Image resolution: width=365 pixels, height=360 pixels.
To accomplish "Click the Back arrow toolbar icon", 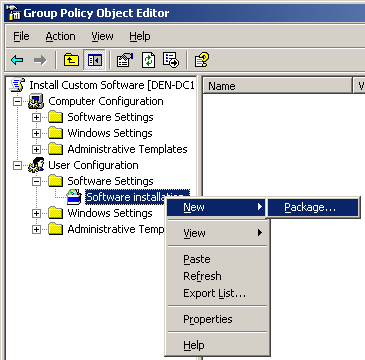I will point(17,60).
